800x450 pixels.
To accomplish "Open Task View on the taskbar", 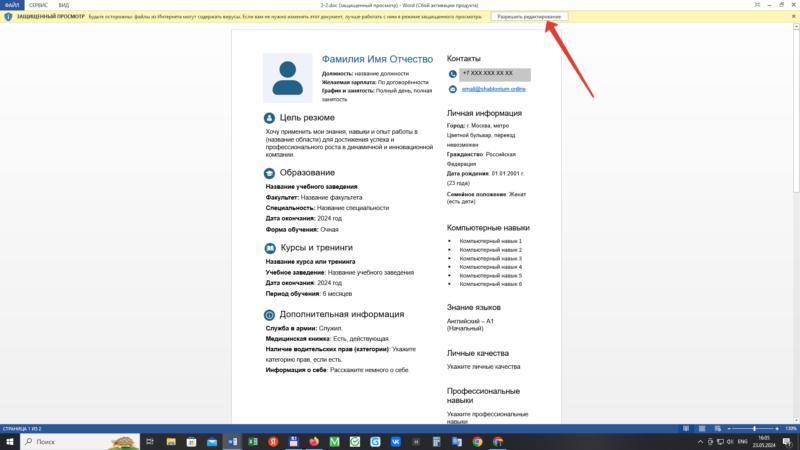I will [x=149, y=442].
